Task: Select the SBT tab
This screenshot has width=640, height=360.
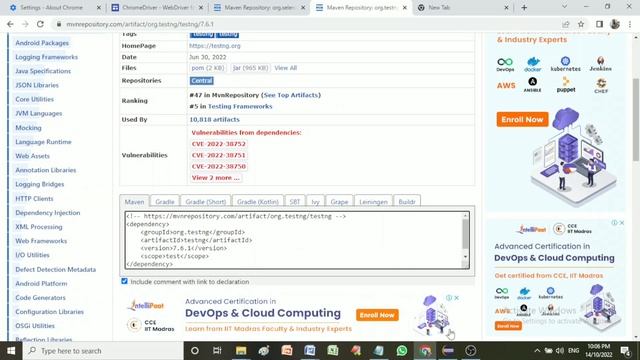Action: (x=295, y=202)
